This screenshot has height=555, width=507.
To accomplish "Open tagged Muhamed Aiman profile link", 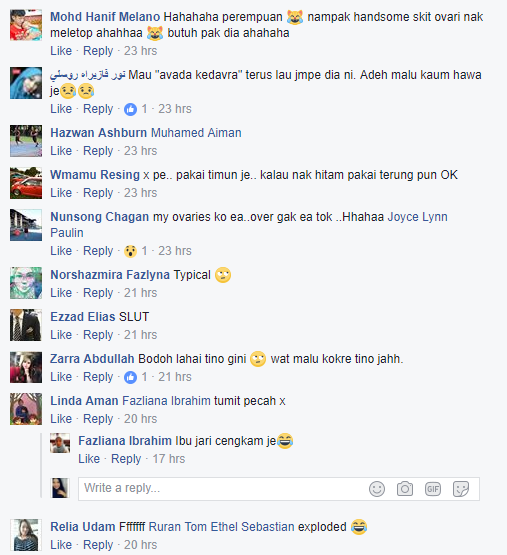I will [196, 133].
